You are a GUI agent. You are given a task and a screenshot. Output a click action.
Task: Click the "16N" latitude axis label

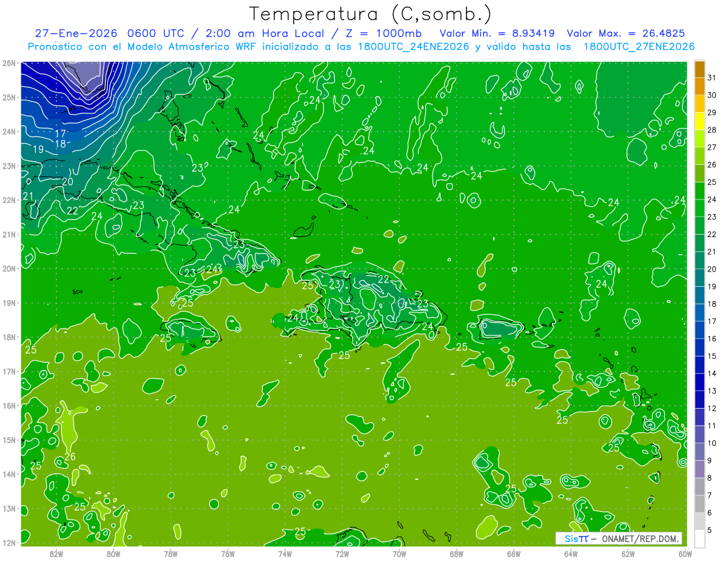tap(9, 406)
